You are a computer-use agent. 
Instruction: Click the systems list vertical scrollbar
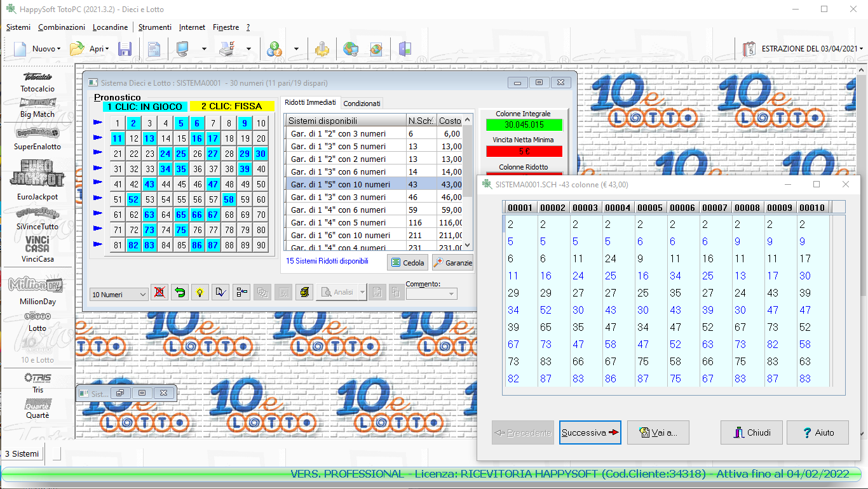click(468, 182)
